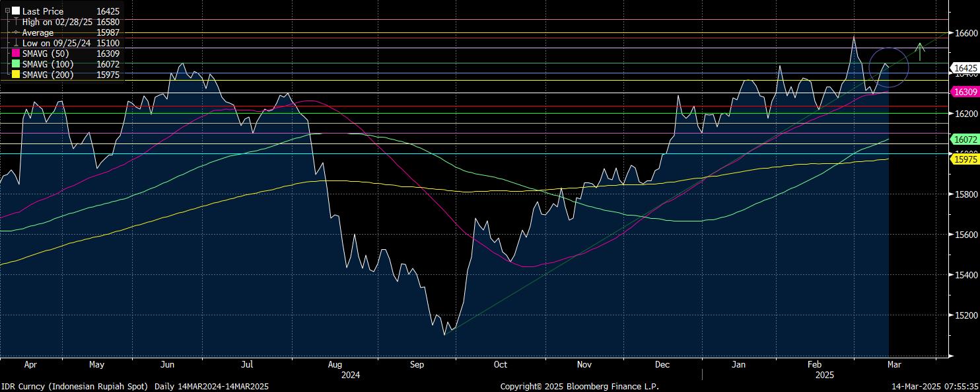This screenshot has width=980, height=392.
Task: Toggle the green SMAVG (100) swatch
Action: (x=17, y=64)
